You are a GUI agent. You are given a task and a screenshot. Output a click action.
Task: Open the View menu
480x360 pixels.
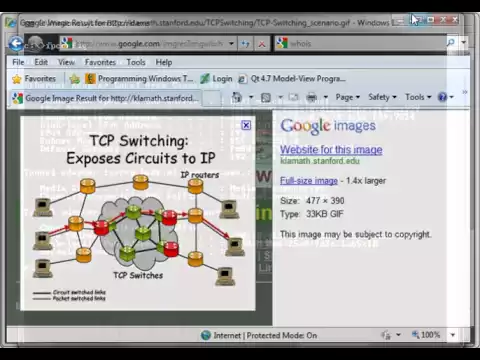point(66,62)
